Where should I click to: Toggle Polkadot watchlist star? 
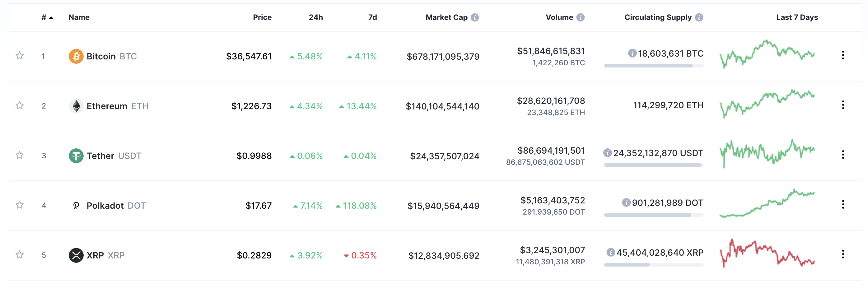point(20,205)
